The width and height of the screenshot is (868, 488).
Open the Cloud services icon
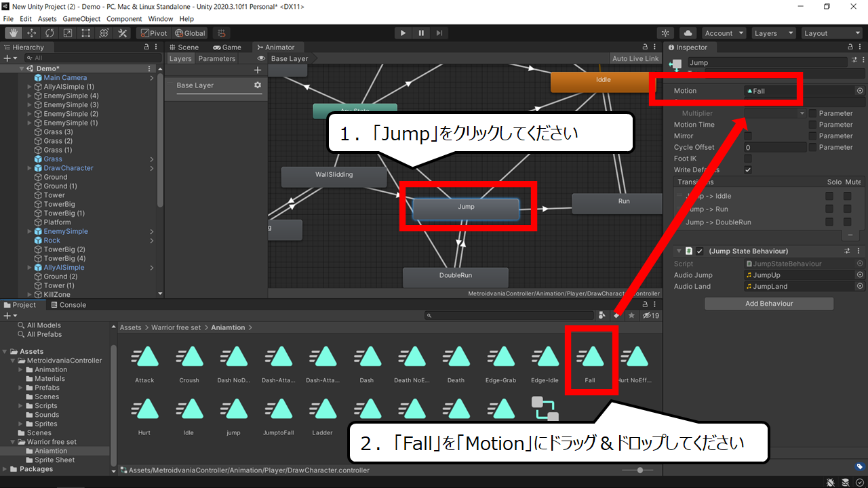[x=688, y=33]
